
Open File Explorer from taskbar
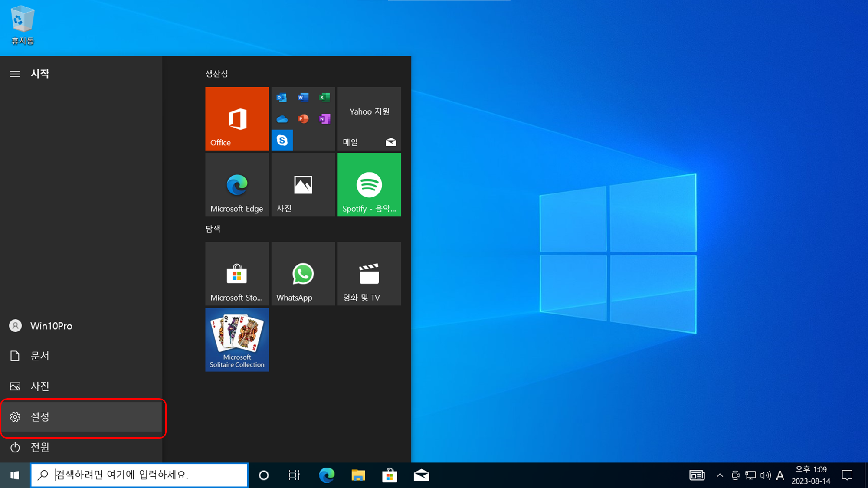click(x=358, y=475)
